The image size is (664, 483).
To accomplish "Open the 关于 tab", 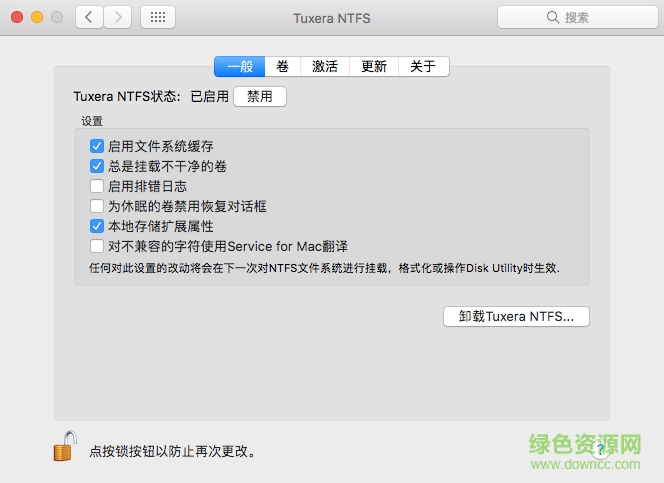I will [x=423, y=66].
